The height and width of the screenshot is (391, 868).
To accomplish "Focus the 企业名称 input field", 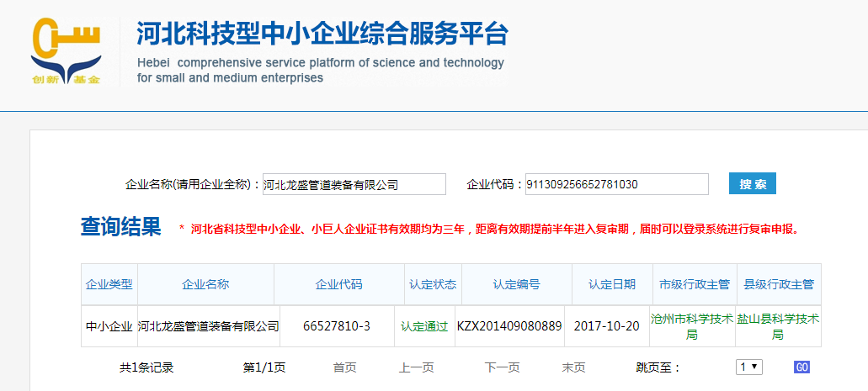I will point(354,184).
